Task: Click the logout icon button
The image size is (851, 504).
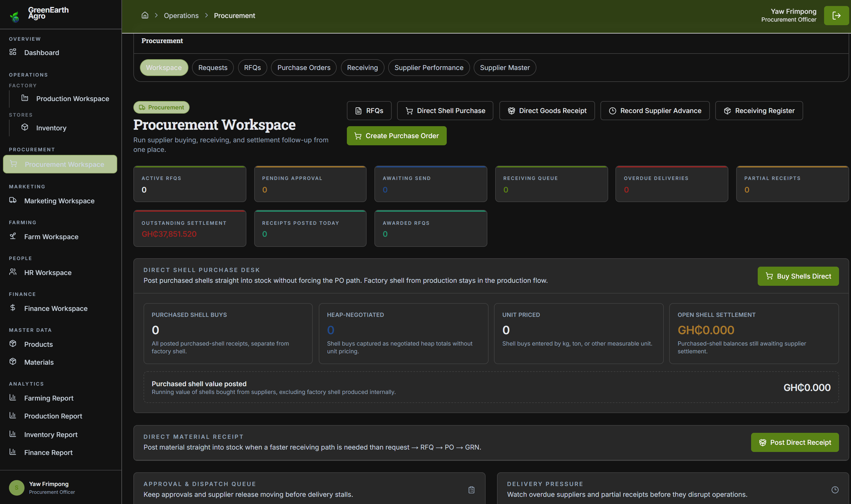Action: click(836, 16)
